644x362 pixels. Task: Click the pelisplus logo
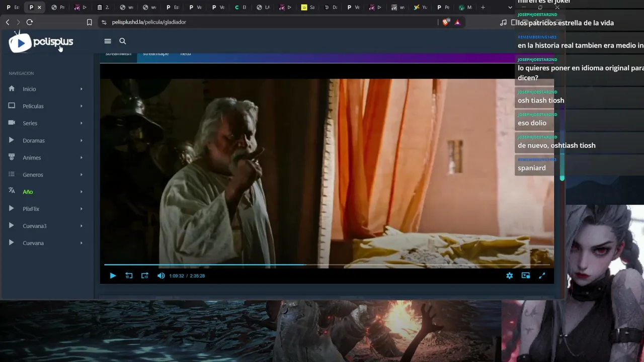[x=41, y=42]
